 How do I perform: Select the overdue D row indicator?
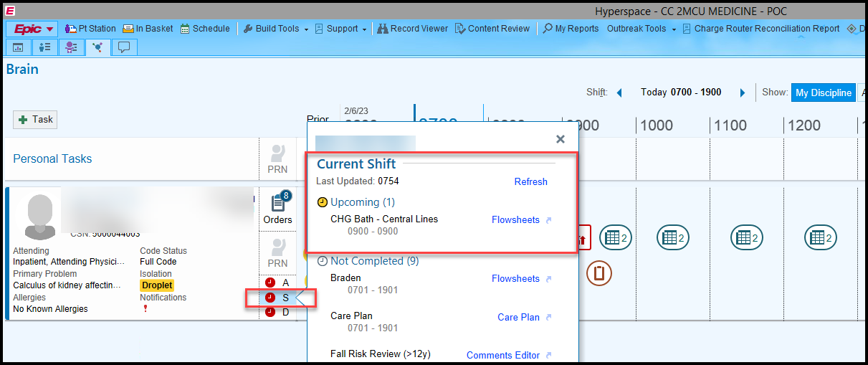point(277,312)
